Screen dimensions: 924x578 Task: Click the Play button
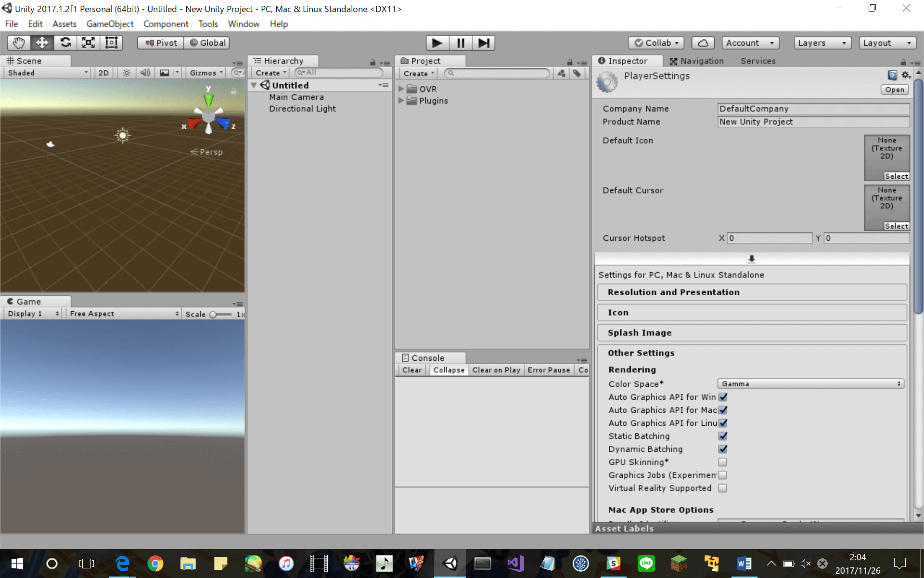pyautogui.click(x=437, y=43)
